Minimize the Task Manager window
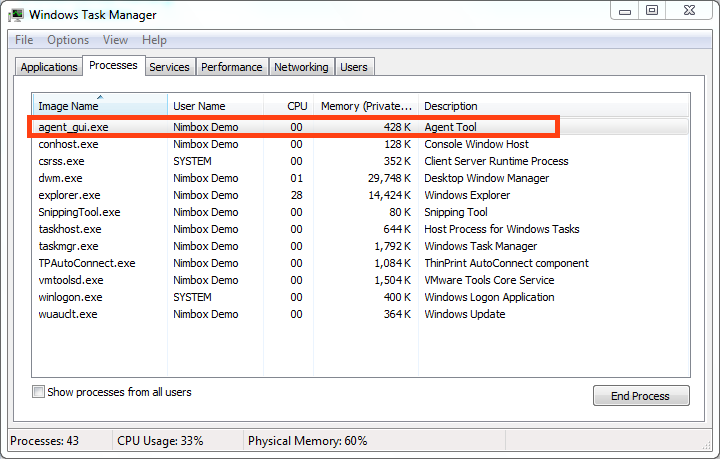The image size is (720, 459). tap(624, 11)
